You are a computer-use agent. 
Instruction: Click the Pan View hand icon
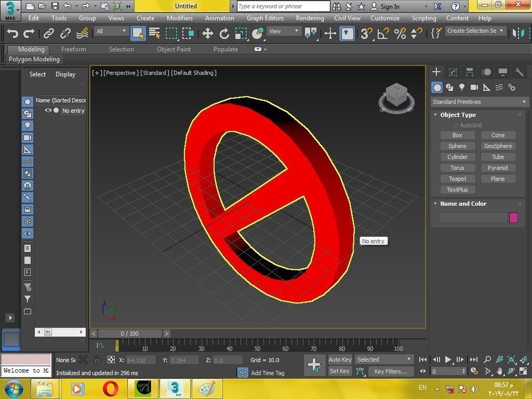(x=499, y=371)
